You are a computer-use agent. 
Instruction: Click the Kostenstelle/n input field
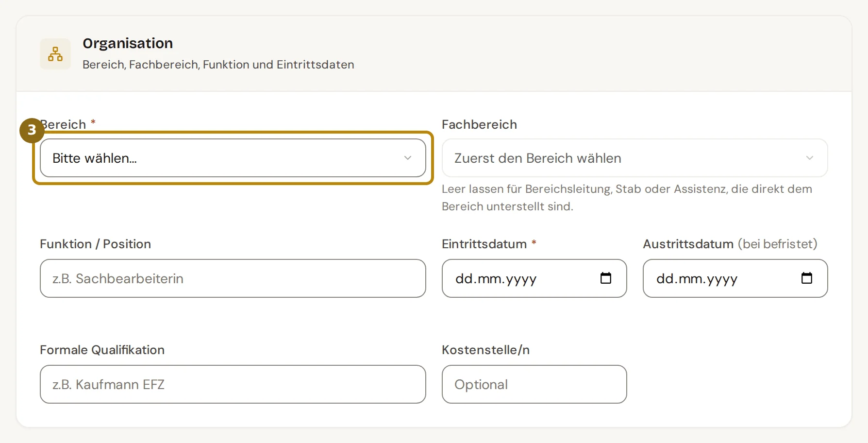[534, 384]
